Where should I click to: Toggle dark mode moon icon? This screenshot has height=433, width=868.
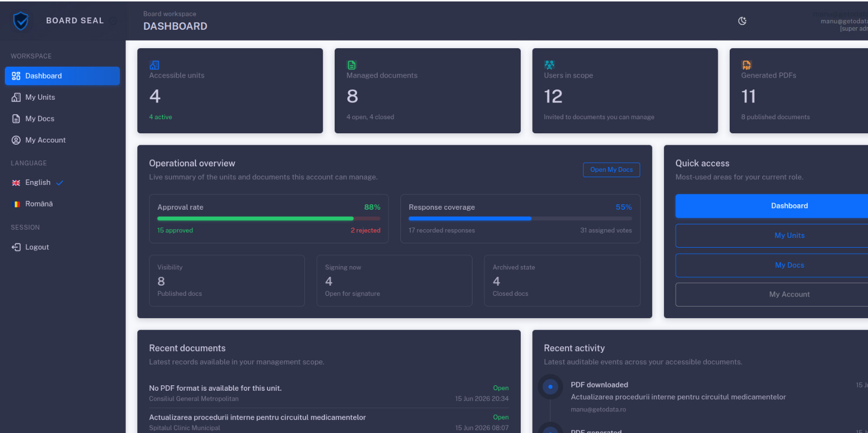(x=742, y=21)
